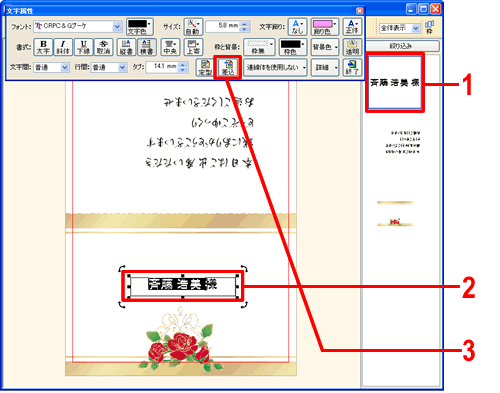
Task: Open horizontal alignment 中央 dropdown
Action: click(x=170, y=47)
